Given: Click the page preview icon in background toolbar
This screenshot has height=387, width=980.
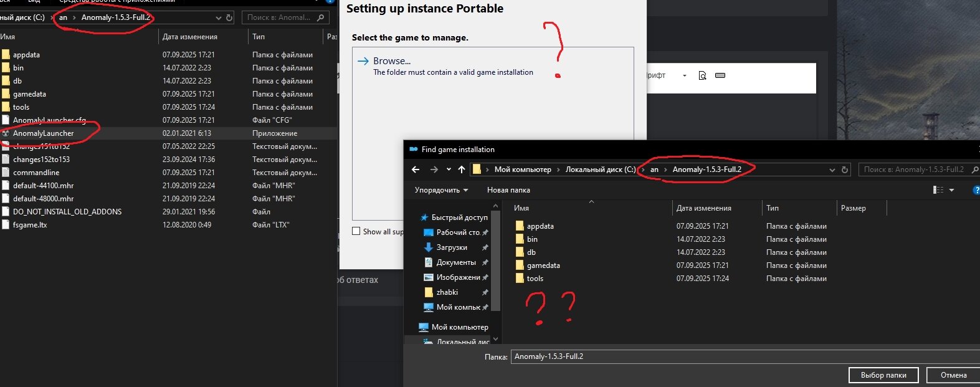Looking at the screenshot, I should click(x=702, y=75).
